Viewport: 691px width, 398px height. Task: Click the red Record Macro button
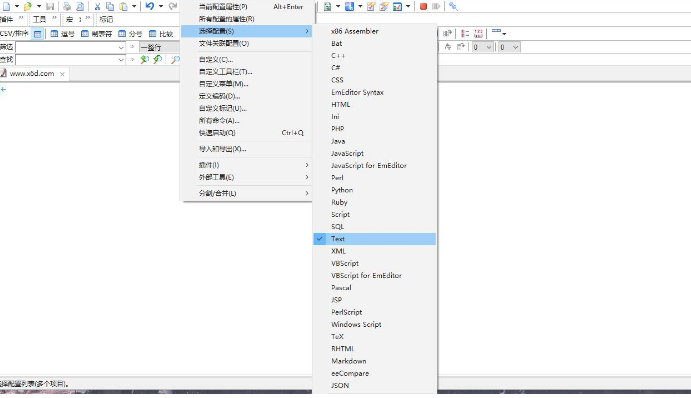click(423, 6)
